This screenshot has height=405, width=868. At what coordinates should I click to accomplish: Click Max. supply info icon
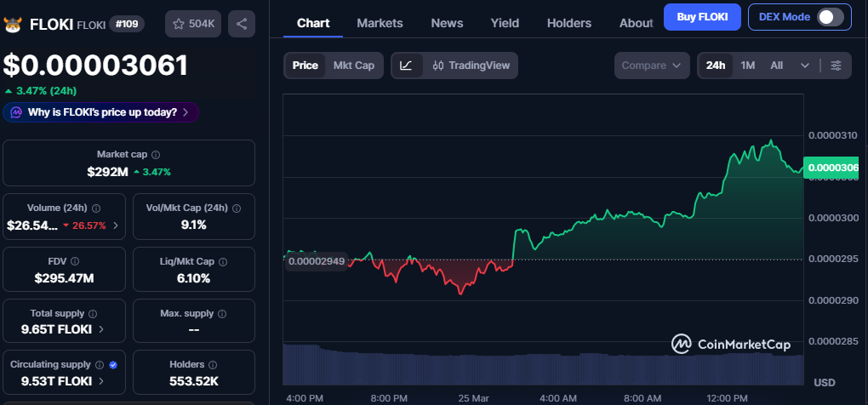click(x=222, y=314)
